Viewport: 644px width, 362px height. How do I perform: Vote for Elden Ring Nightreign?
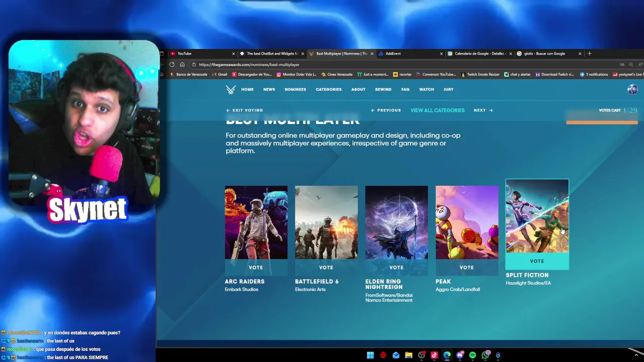pyautogui.click(x=396, y=267)
